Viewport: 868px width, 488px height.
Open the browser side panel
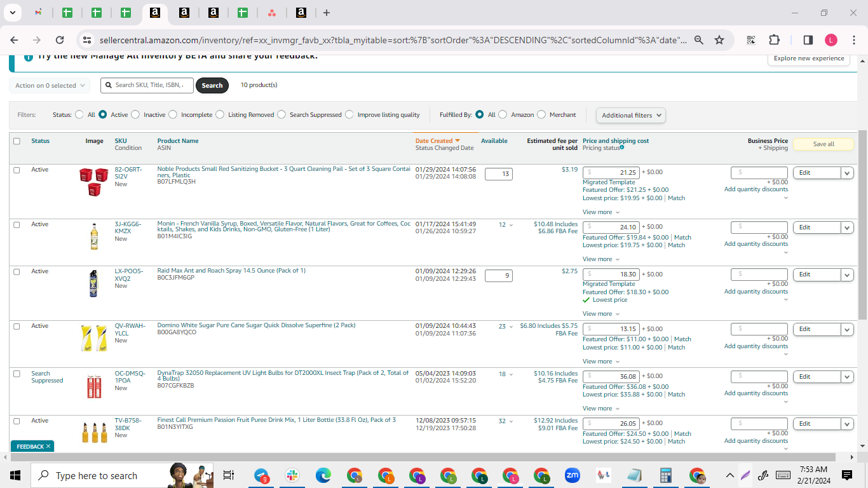click(x=808, y=39)
